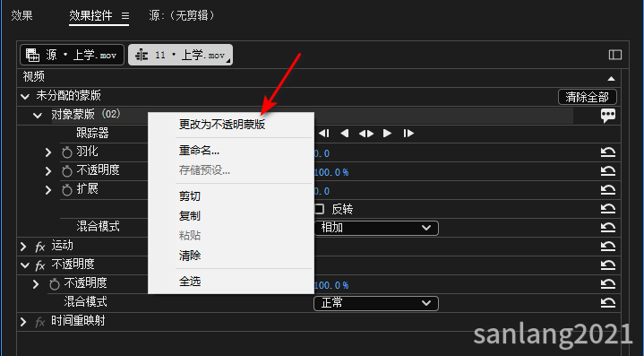This screenshot has height=356, width=644.
Task: Enable the 反转 checkbox
Action: tap(320, 209)
